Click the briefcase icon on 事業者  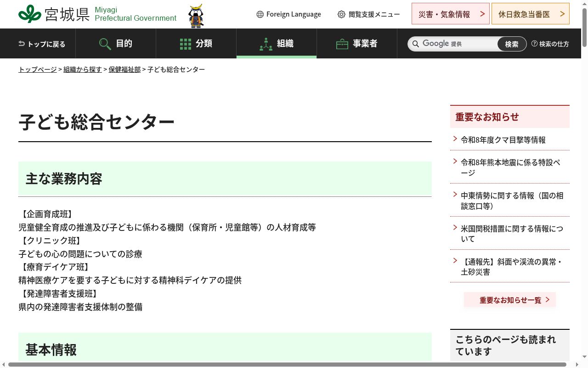coord(342,44)
